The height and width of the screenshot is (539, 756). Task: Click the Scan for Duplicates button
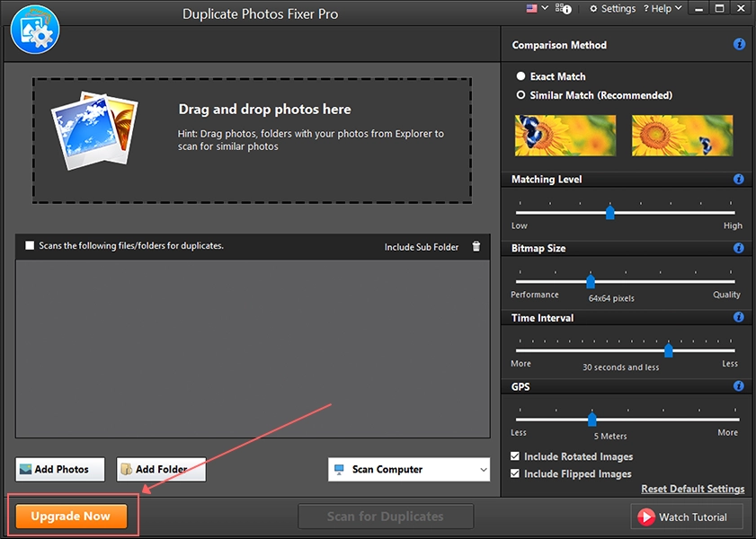386,517
